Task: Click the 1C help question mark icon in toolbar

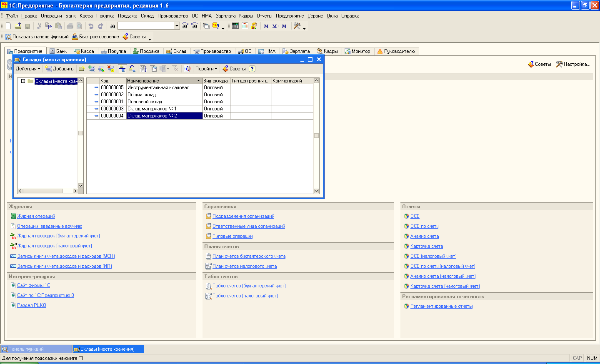Action: tap(216, 26)
